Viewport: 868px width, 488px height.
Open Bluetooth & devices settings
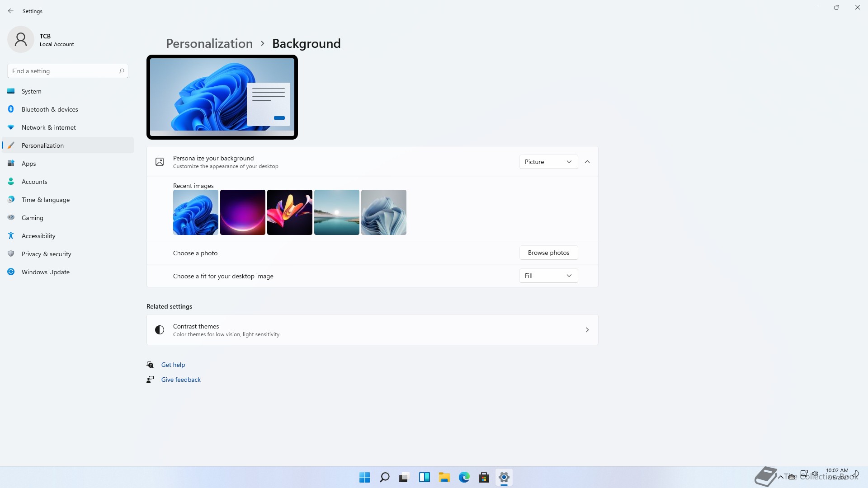(68, 109)
